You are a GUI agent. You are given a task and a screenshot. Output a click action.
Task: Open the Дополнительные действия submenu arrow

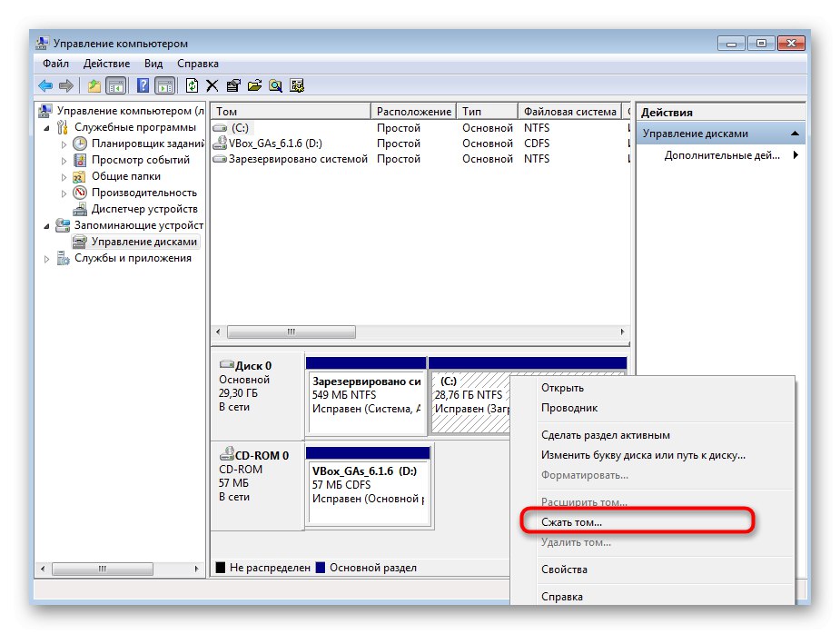796,155
